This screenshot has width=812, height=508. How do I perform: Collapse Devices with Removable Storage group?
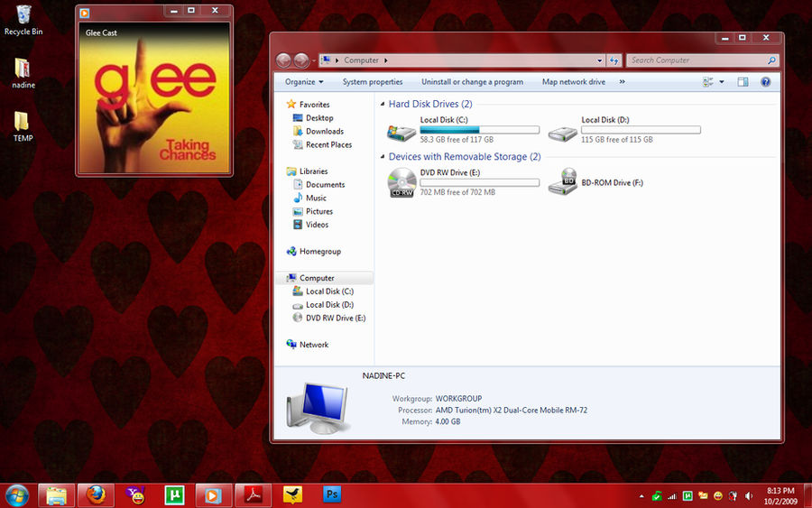tap(383, 156)
